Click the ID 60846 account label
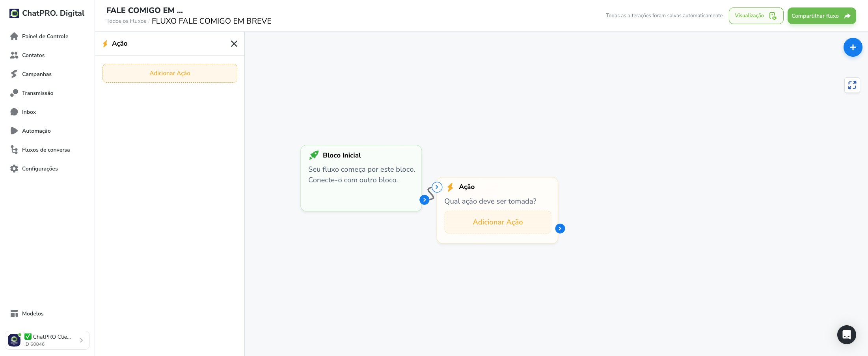The image size is (868, 356). tap(34, 344)
